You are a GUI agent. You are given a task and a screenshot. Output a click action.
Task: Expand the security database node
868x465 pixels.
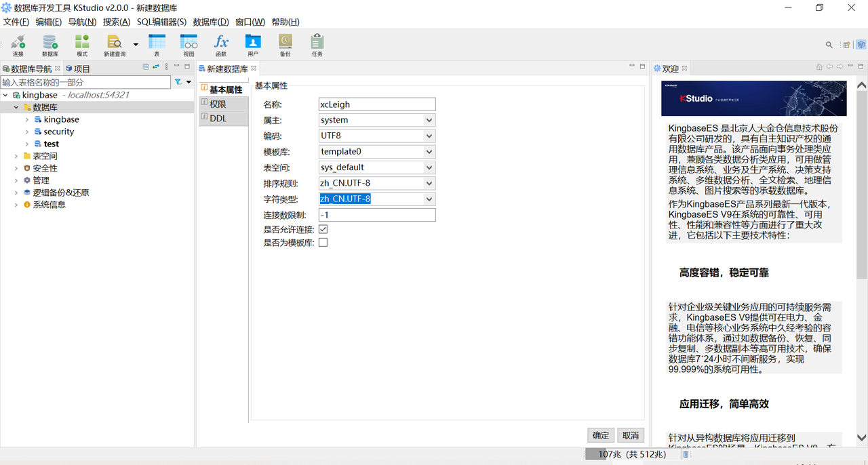pyautogui.click(x=27, y=132)
